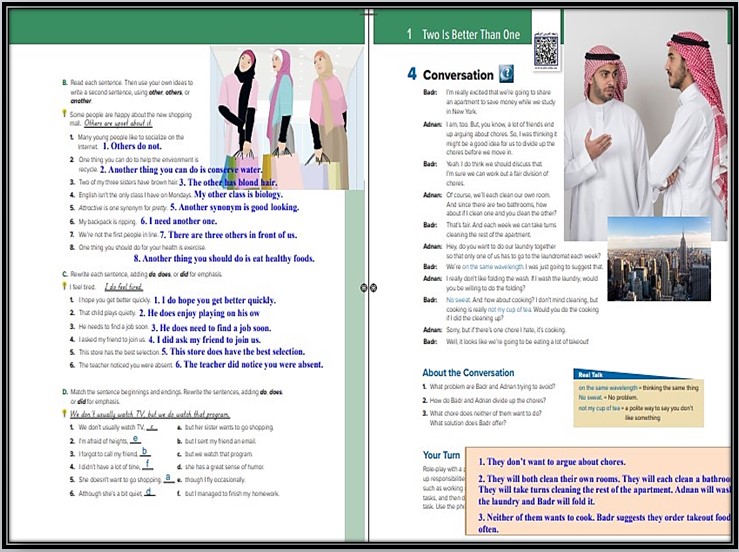Click the answer '1. Others do not.'

[x=132, y=146]
